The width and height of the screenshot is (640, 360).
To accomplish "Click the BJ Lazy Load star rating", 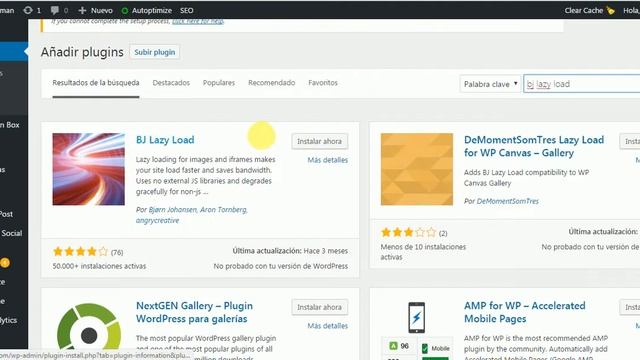I will tap(80, 251).
